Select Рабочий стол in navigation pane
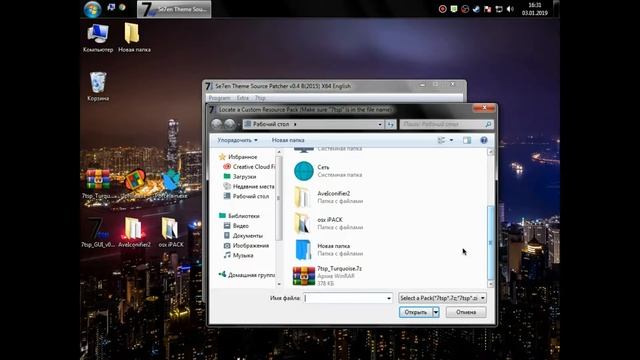Viewport: 640px width, 360px height. coord(246,196)
